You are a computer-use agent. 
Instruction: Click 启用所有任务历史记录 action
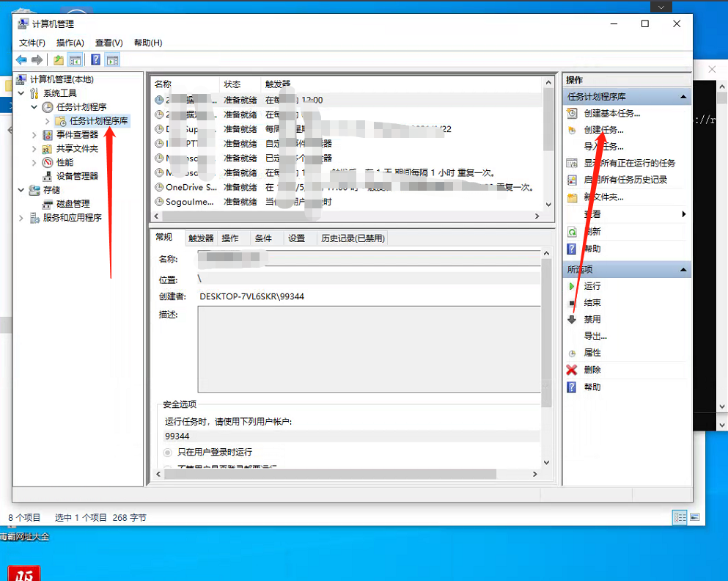[x=625, y=180]
